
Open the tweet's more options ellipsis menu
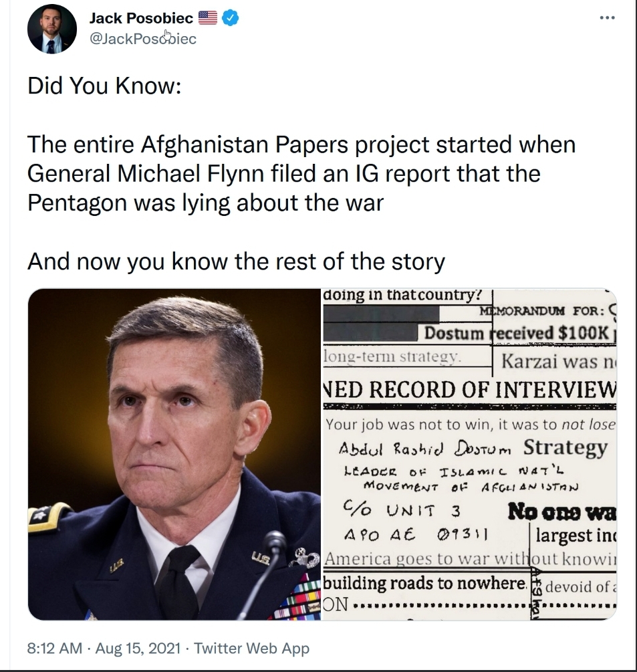tap(607, 18)
